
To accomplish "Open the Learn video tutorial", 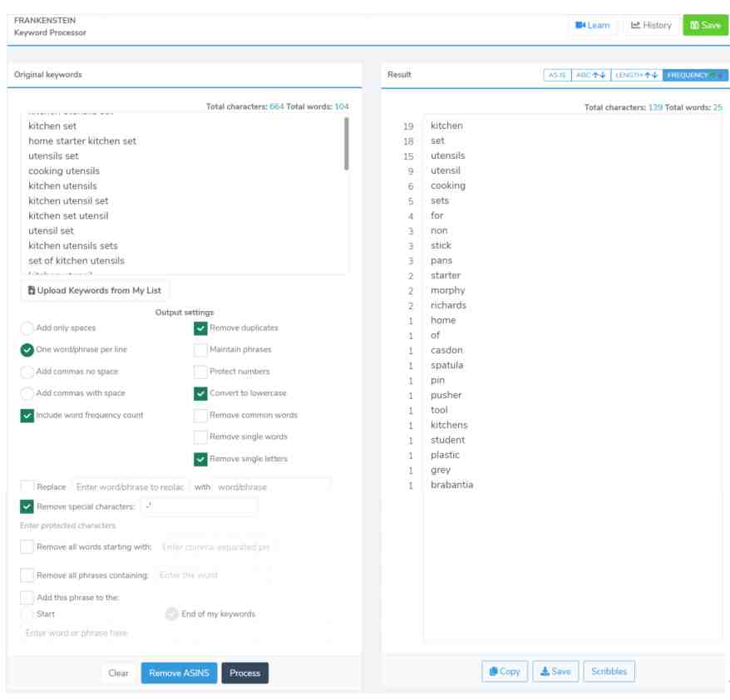I will (x=592, y=25).
